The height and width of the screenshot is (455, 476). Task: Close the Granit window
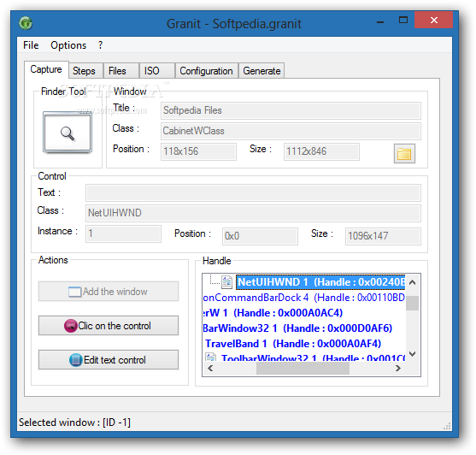[434, 20]
